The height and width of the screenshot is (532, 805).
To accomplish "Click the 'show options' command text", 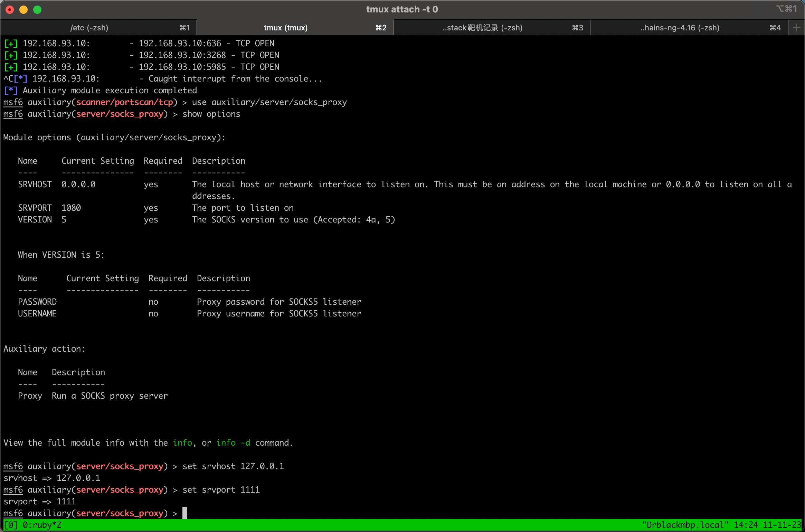I will point(211,114).
